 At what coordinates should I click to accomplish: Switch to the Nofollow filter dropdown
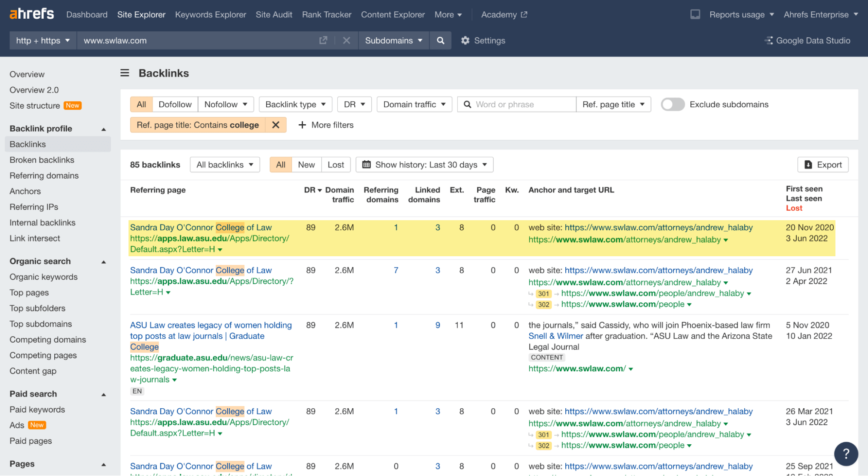(225, 104)
